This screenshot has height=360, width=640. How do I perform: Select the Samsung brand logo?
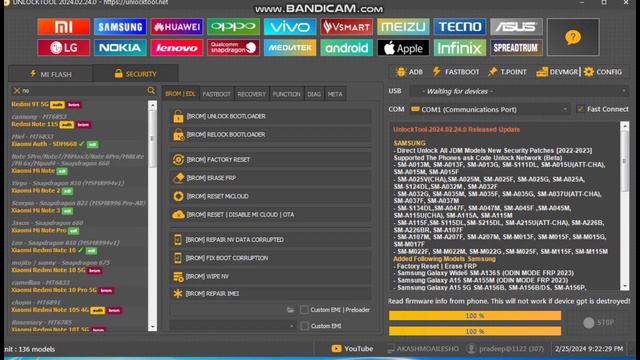[x=120, y=27]
